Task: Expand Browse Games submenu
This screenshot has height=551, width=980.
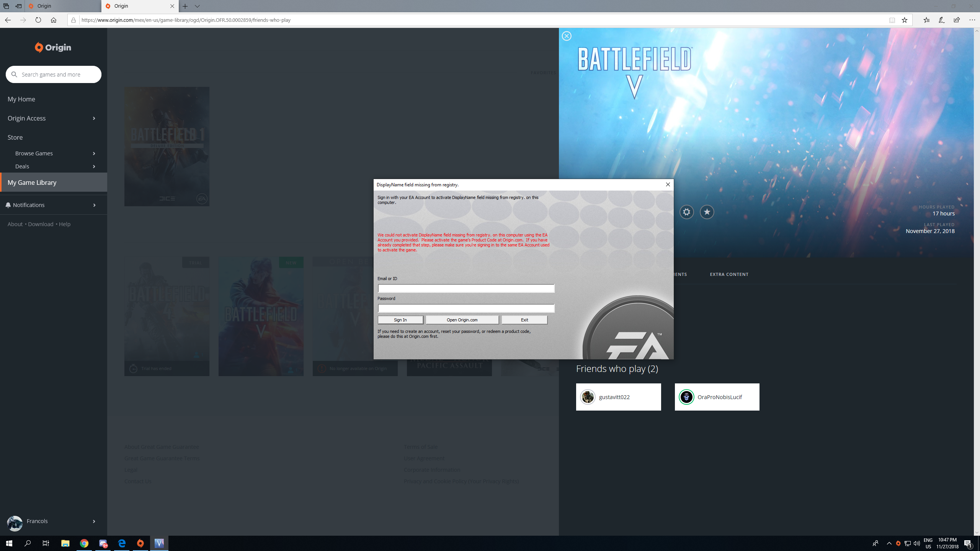Action: (x=94, y=153)
